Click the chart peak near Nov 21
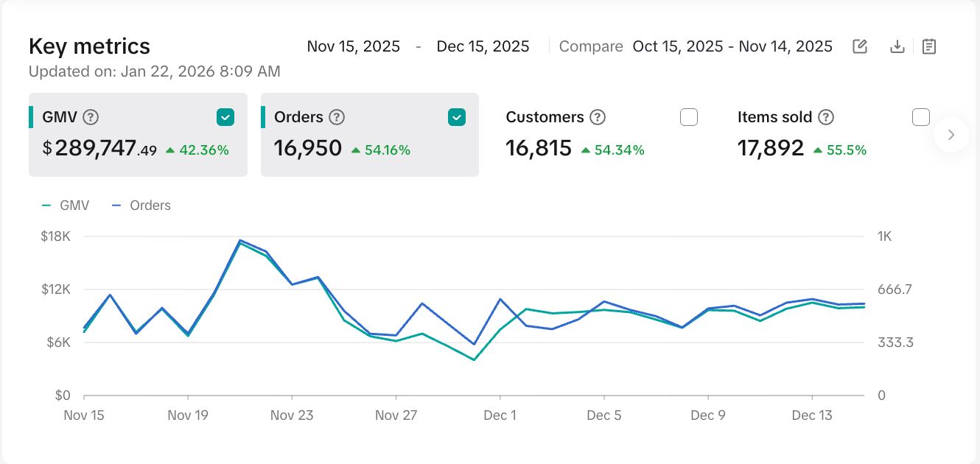The width and height of the screenshot is (980, 464). tap(240, 241)
